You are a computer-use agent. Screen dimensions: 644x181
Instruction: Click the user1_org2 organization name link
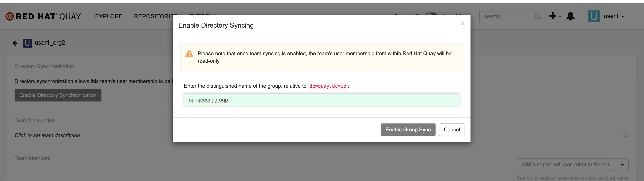pos(50,43)
